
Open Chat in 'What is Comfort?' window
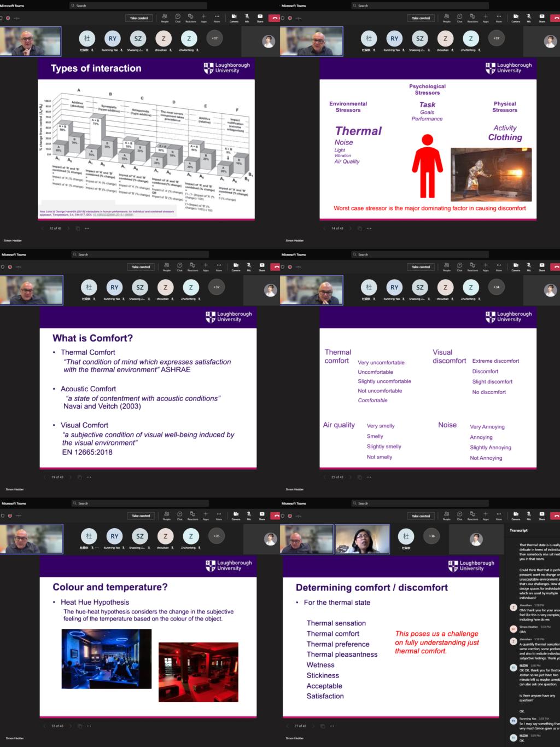pos(180,267)
